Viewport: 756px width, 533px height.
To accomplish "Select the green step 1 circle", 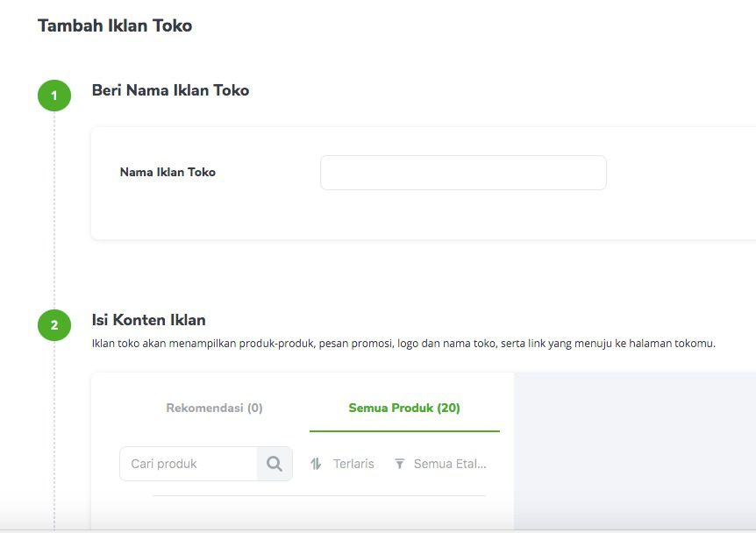I will [54, 96].
